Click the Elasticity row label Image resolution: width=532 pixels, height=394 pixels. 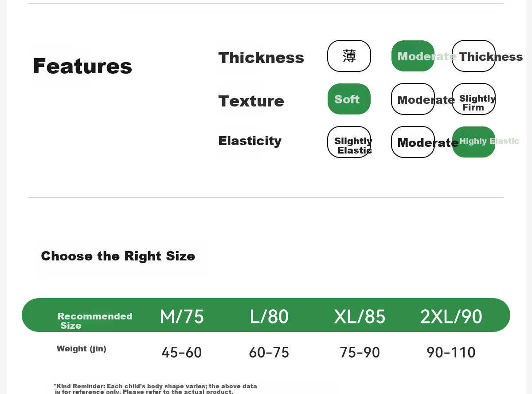click(x=250, y=141)
